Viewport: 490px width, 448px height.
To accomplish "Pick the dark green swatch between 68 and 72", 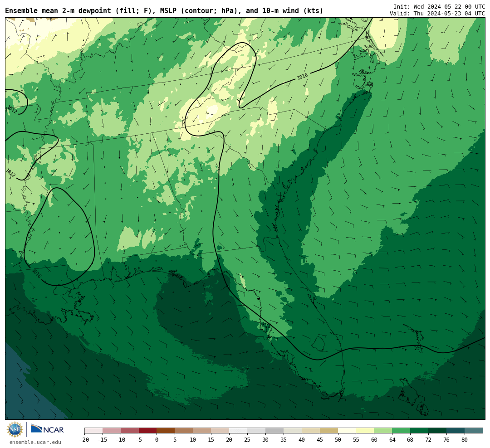I will point(420,431).
